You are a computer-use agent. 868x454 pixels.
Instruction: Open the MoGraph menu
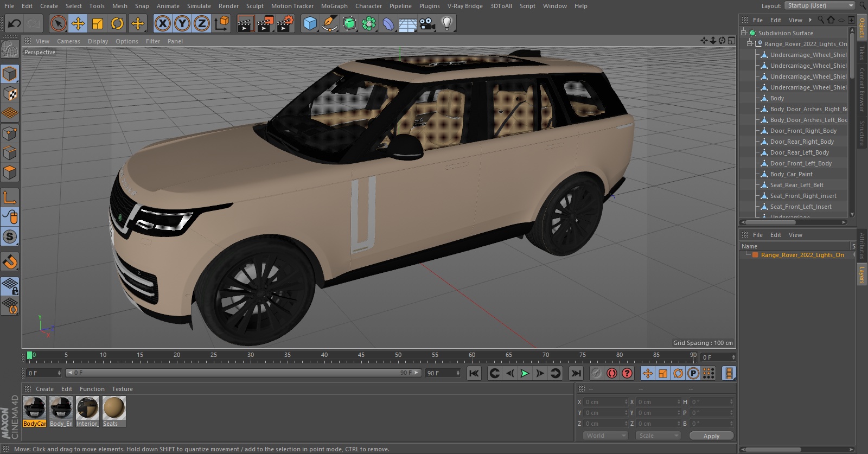click(x=334, y=6)
